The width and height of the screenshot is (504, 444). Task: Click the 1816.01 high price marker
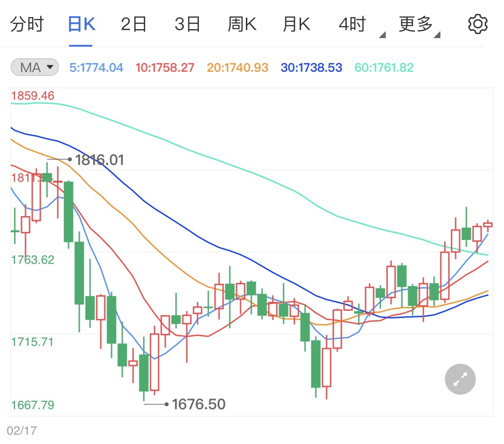99,160
